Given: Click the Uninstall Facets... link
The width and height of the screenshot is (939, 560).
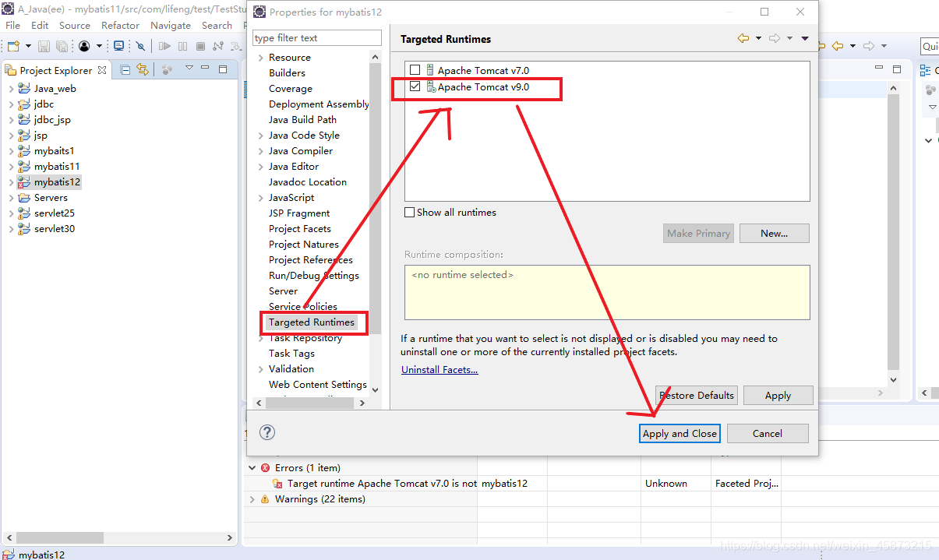Looking at the screenshot, I should point(439,369).
